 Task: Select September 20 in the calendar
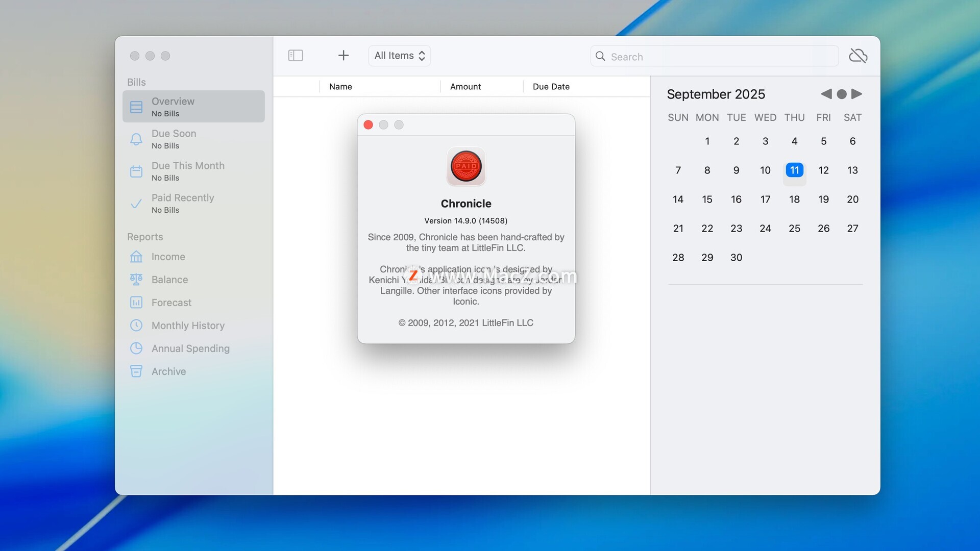click(853, 199)
